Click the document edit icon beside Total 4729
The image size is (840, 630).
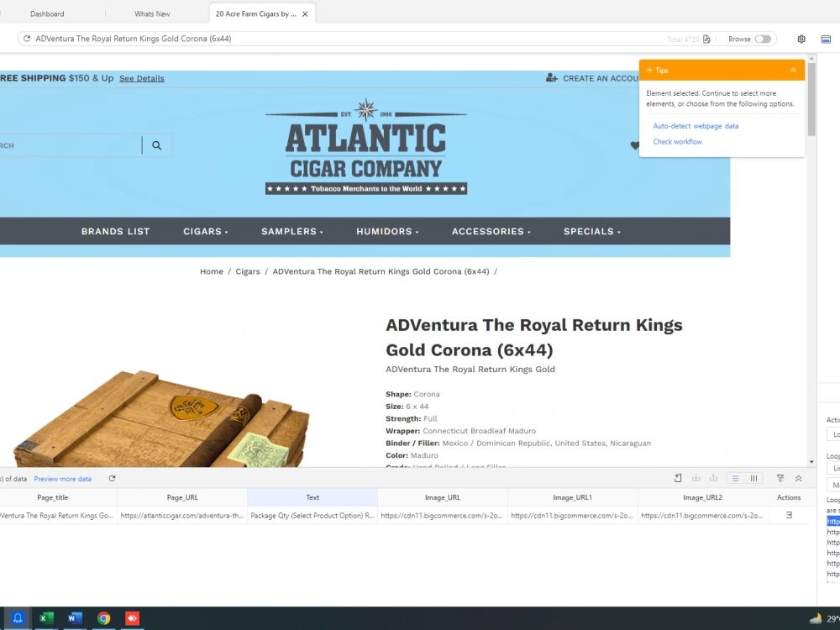pos(706,39)
